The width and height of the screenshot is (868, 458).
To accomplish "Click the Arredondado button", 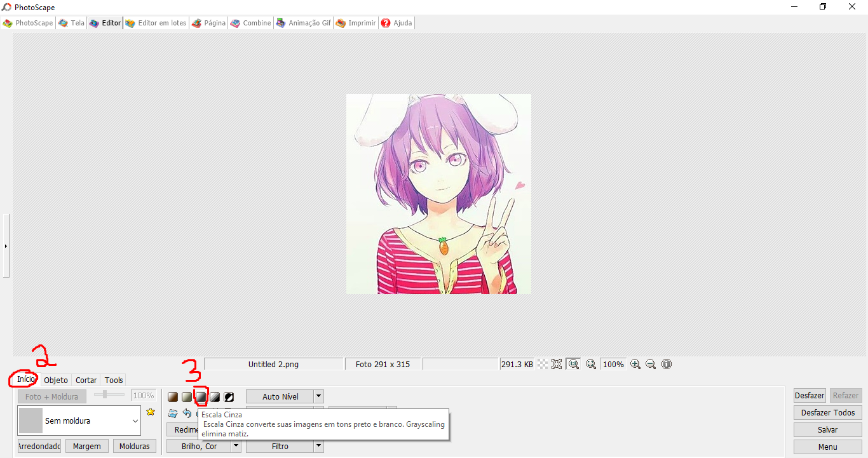I will [x=39, y=446].
